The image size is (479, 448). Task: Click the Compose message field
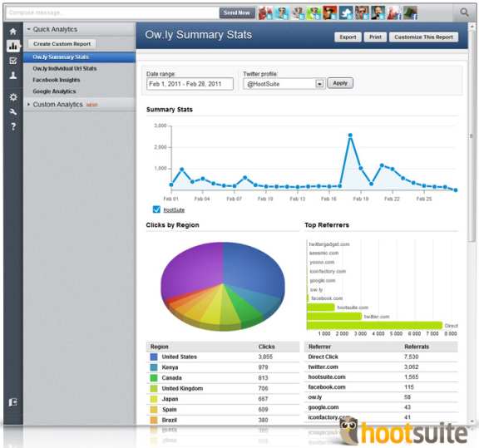[112, 12]
